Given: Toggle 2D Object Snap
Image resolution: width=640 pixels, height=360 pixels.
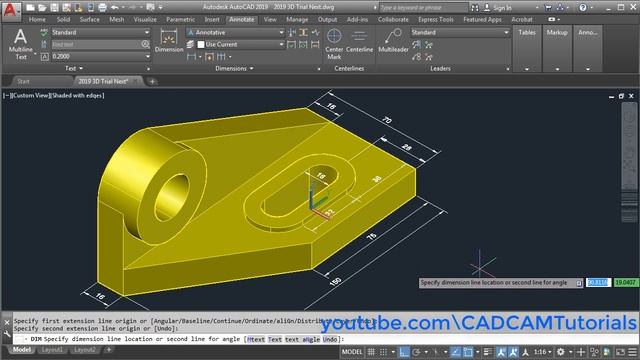Looking at the screenshot, I should 468,352.
